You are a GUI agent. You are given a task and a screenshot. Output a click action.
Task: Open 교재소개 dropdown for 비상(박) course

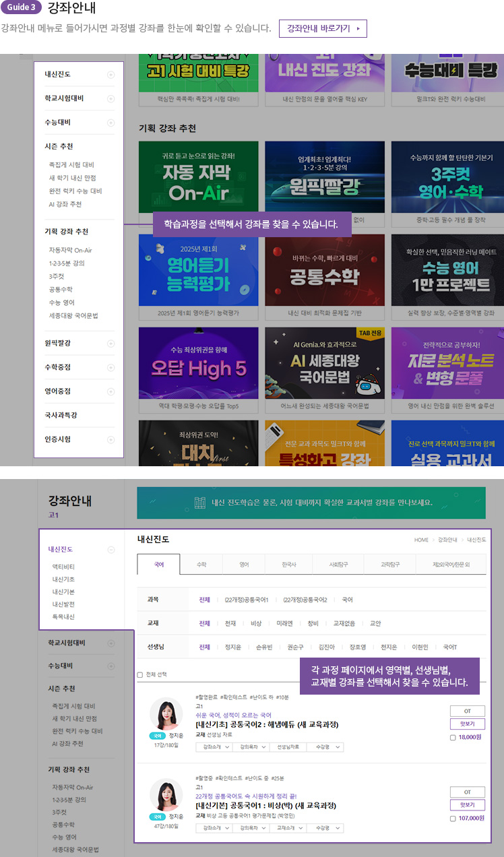click(x=288, y=828)
